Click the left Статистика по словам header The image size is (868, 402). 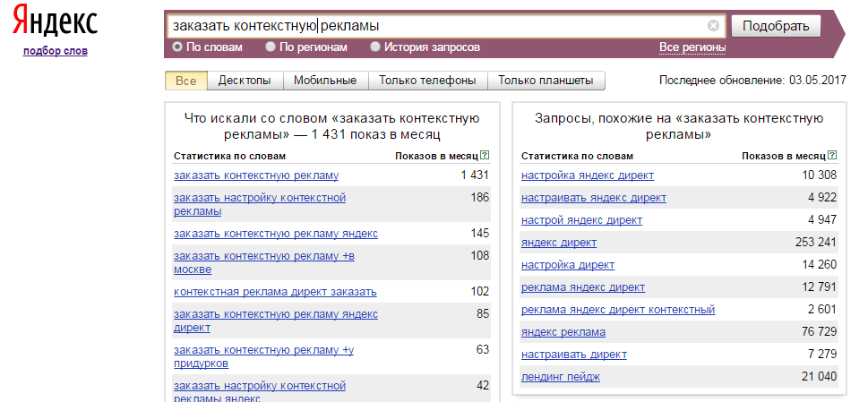pos(229,156)
